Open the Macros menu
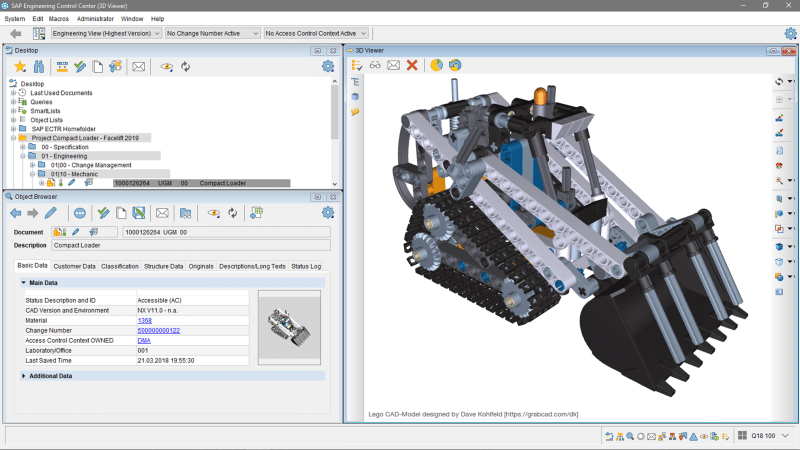The height and width of the screenshot is (450, 800). click(59, 19)
